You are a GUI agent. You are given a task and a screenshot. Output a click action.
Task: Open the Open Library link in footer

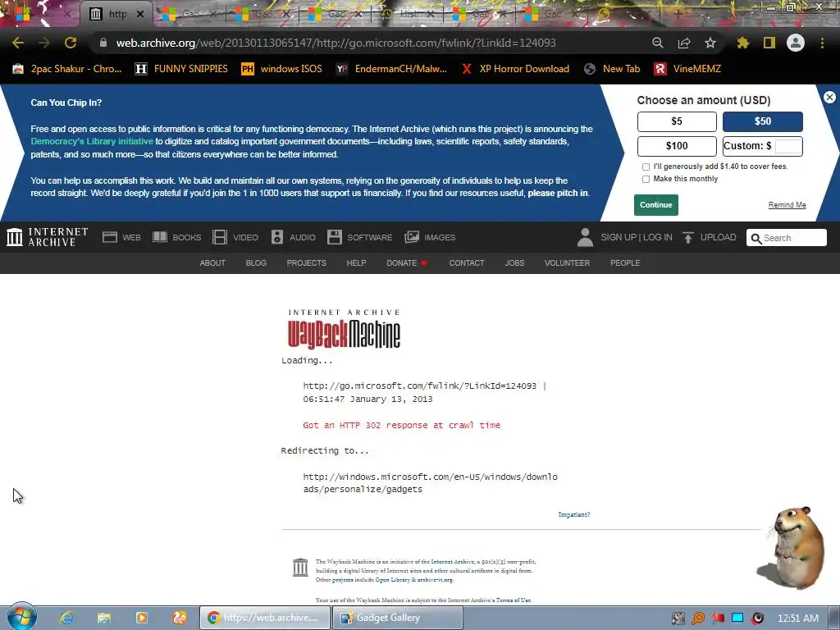point(392,580)
